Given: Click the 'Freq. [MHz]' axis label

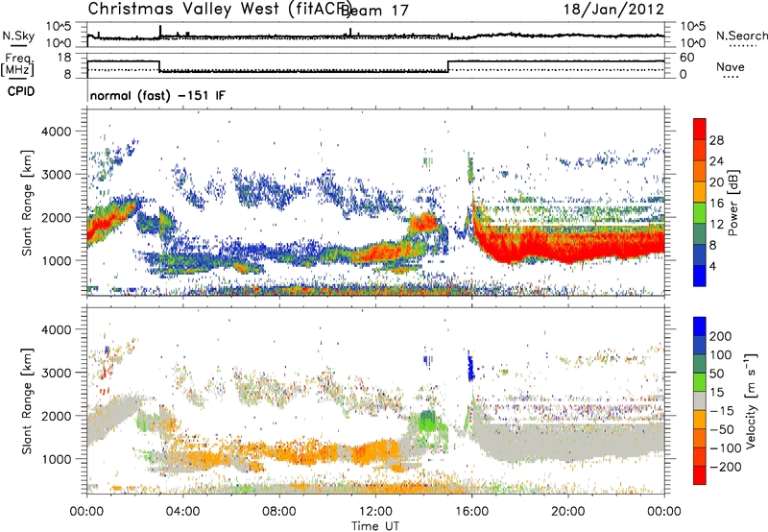Looking at the screenshot, I should click(x=18, y=65).
